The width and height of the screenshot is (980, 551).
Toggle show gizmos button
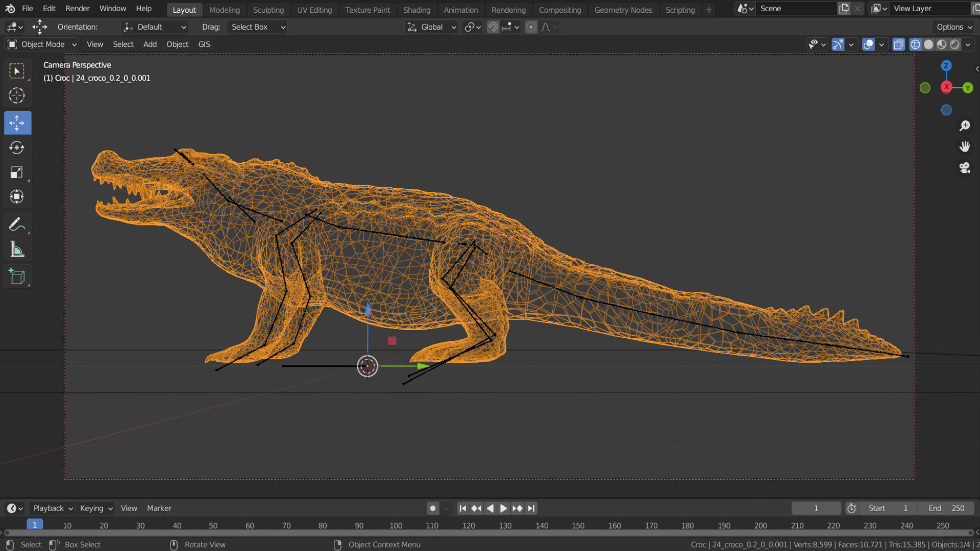coord(838,44)
